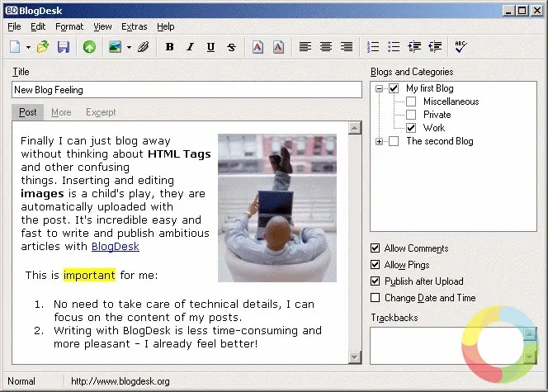Enable Change Date and Time checkbox
Screen dimensions: 548x392
[375, 297]
